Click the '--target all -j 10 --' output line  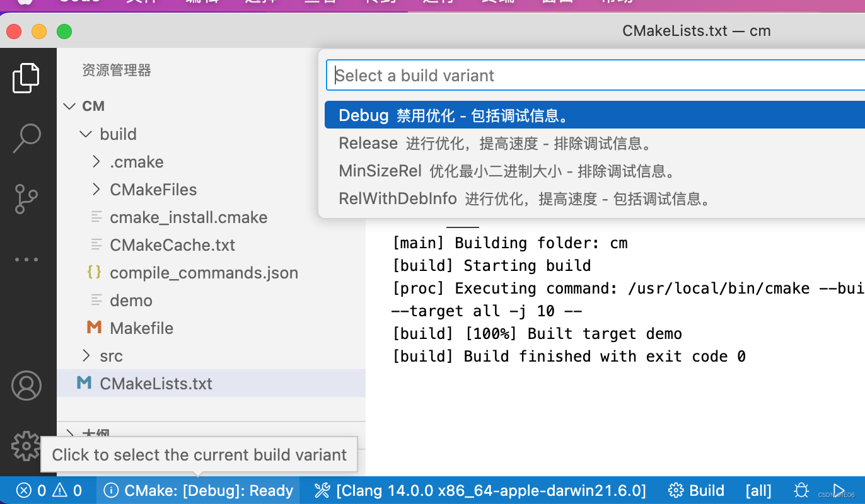[x=487, y=311]
